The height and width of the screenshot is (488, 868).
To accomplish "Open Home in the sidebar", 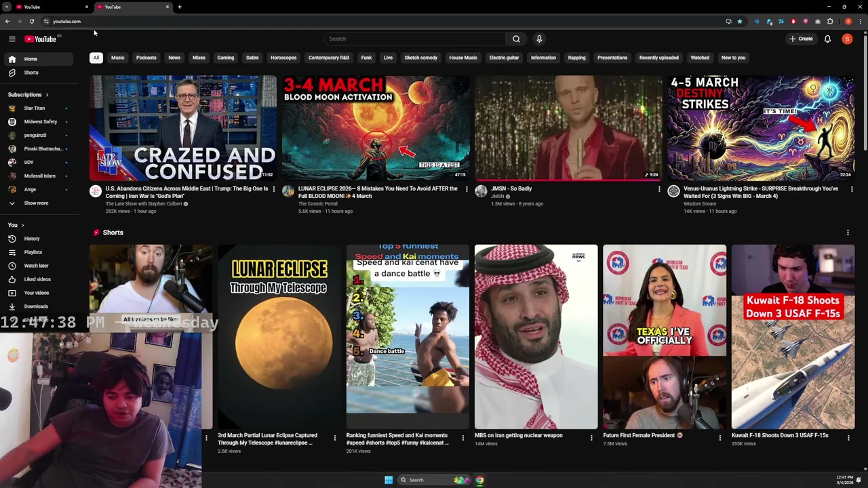I will coord(37,59).
